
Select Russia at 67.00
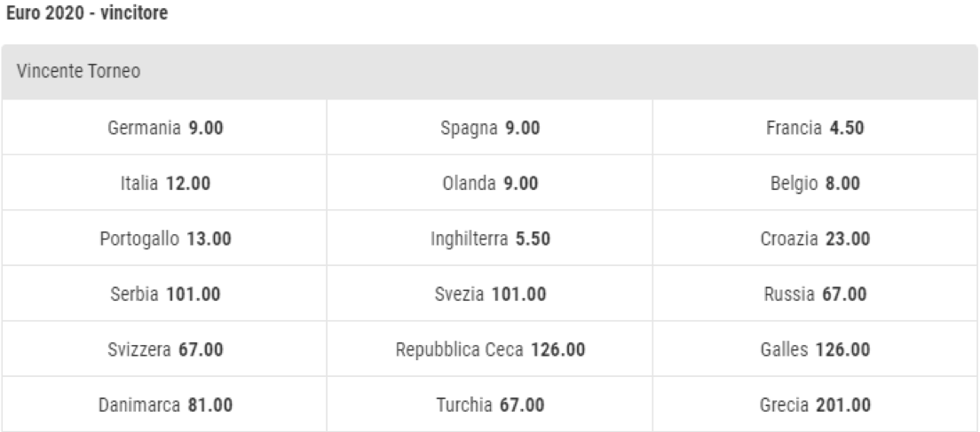pos(815,294)
